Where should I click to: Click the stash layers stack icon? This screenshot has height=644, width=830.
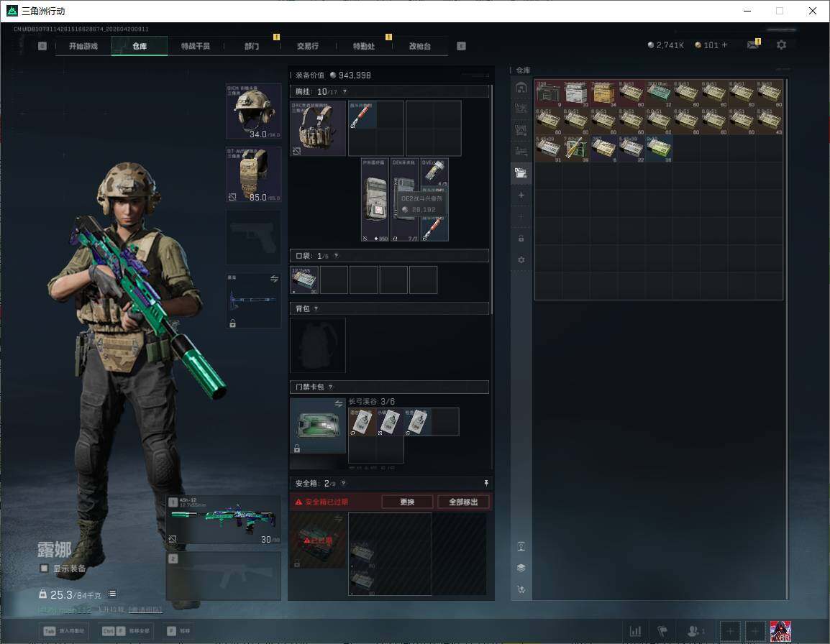click(521, 568)
